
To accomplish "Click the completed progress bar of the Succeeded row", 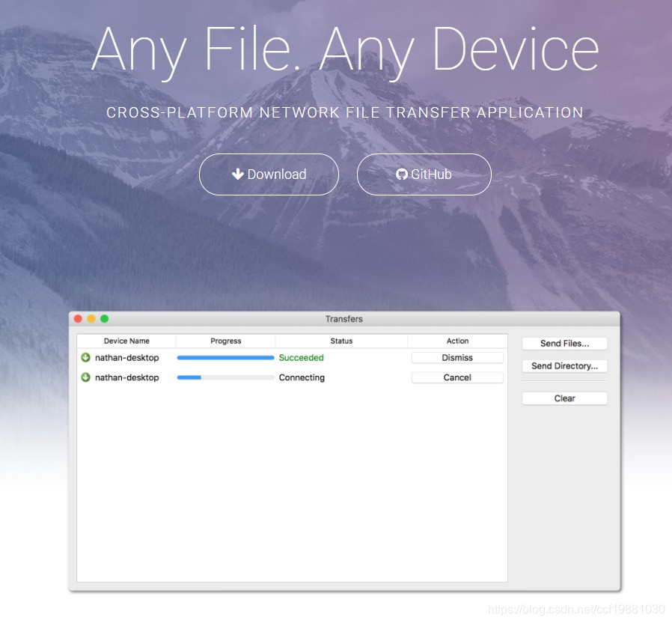I will (x=225, y=358).
